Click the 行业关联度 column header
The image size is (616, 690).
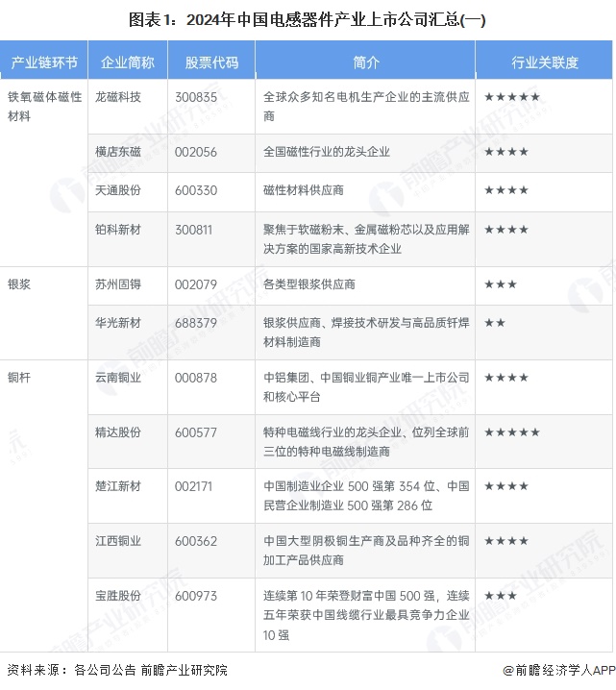coord(544,62)
